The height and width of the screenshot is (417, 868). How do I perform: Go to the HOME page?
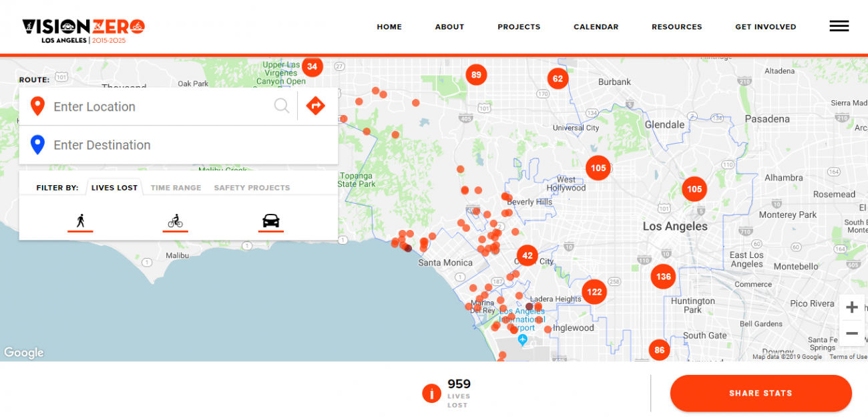pyautogui.click(x=389, y=27)
